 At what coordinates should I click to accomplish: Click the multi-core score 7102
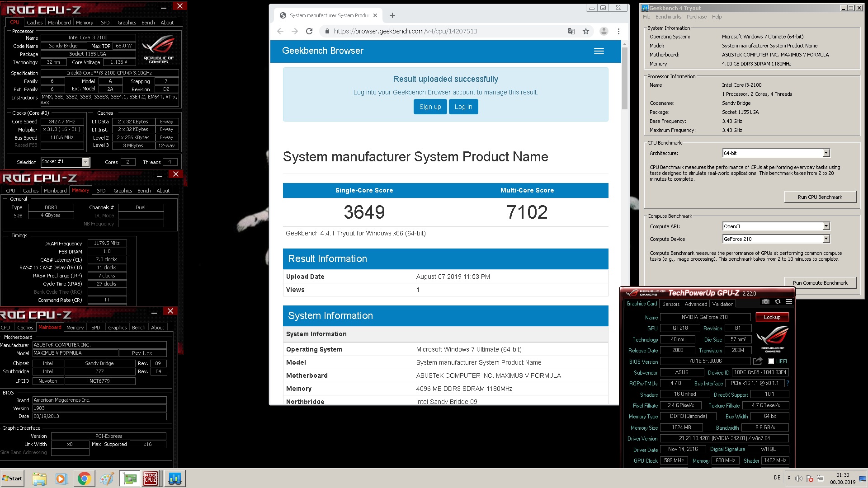pos(527,212)
